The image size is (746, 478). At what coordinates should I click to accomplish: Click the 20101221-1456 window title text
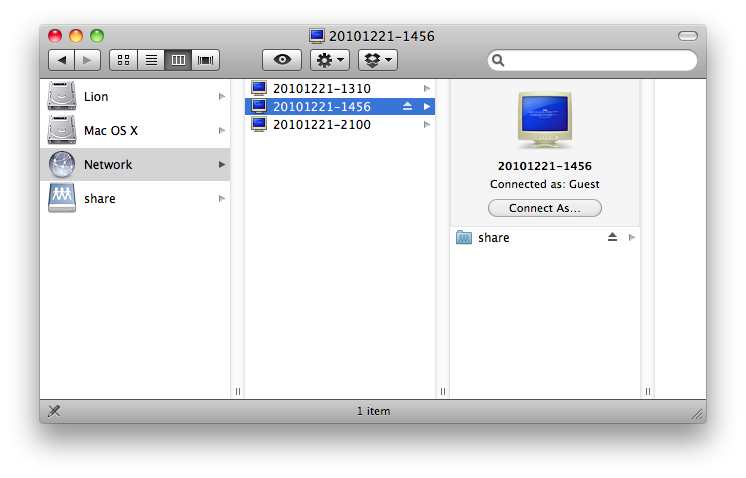pos(382,37)
